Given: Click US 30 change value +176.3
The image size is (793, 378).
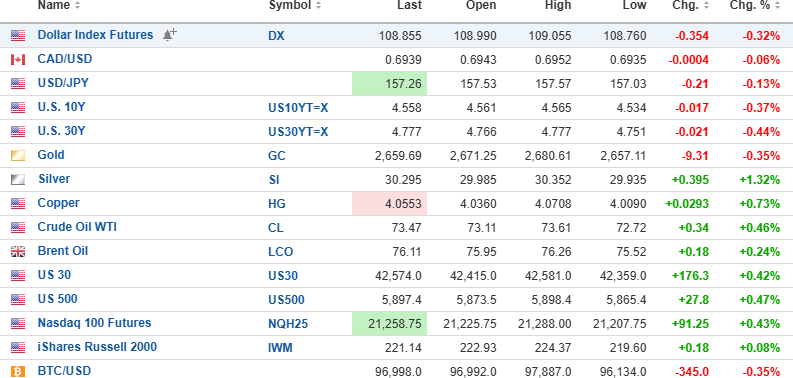Looking at the screenshot, I should pos(690,276).
